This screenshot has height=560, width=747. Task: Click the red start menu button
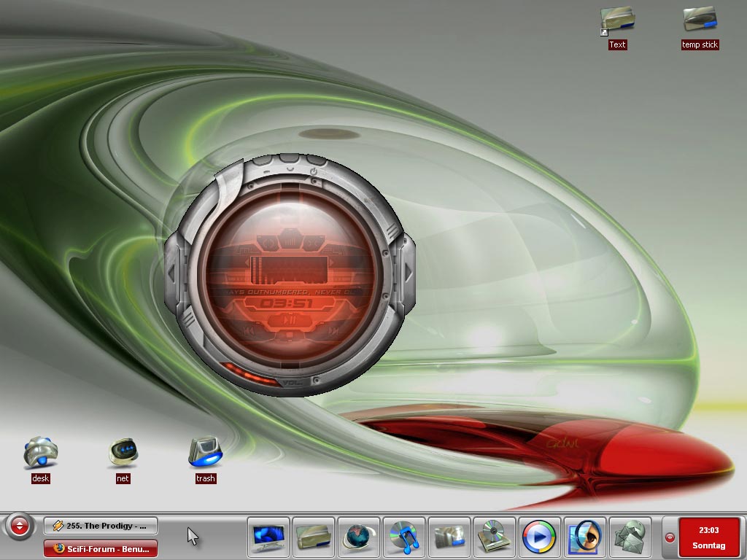20,526
